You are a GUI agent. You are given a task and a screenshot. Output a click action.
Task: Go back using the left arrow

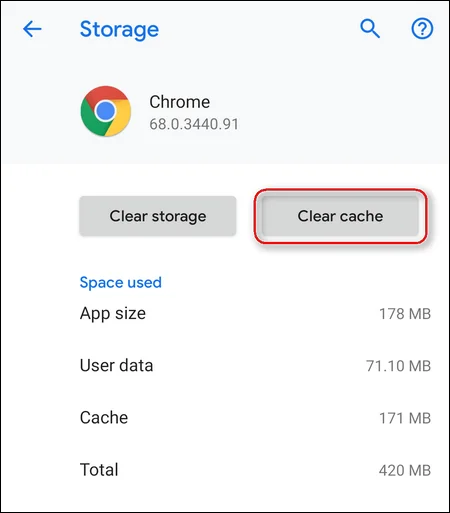tap(32, 29)
